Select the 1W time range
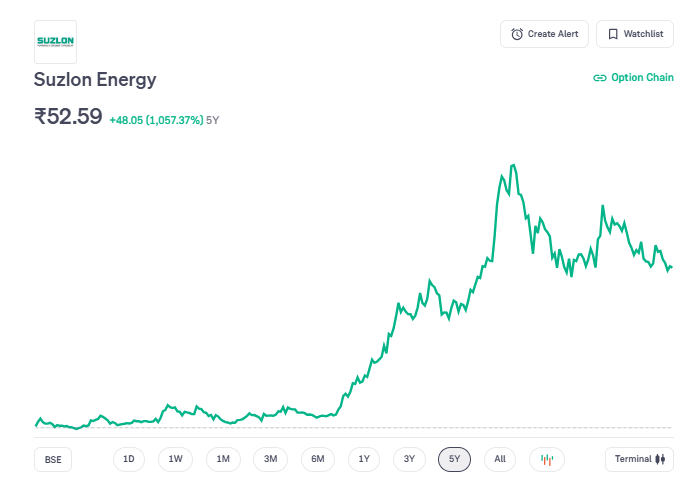The height and width of the screenshot is (483, 693). point(175,459)
